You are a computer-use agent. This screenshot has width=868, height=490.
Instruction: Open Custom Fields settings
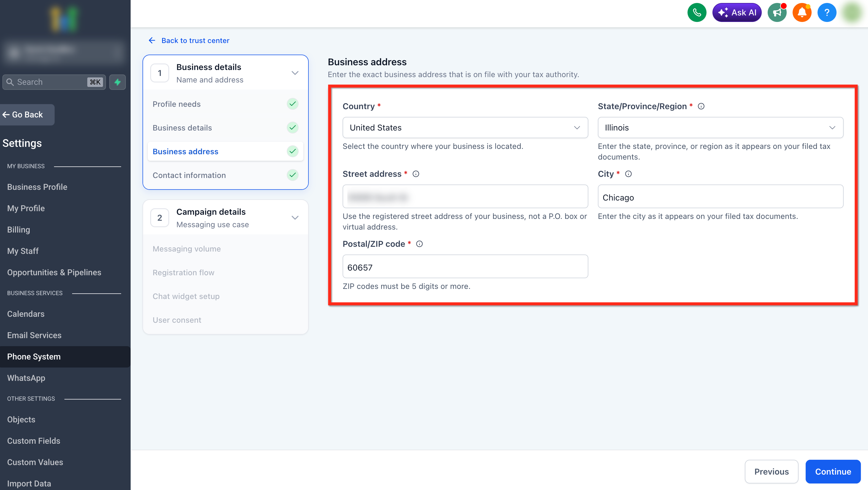tap(34, 441)
